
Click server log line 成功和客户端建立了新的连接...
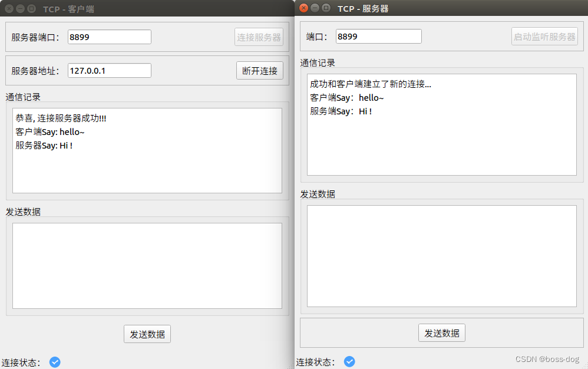click(x=371, y=84)
